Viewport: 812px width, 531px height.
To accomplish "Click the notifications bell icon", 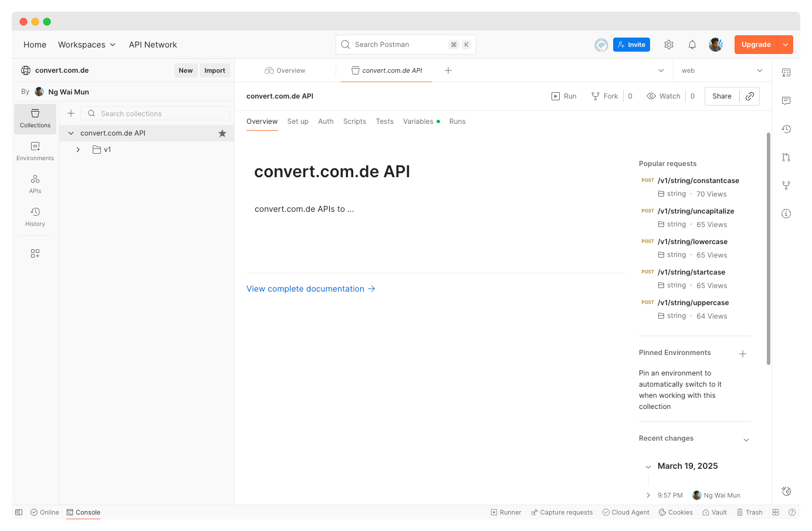I will [692, 45].
